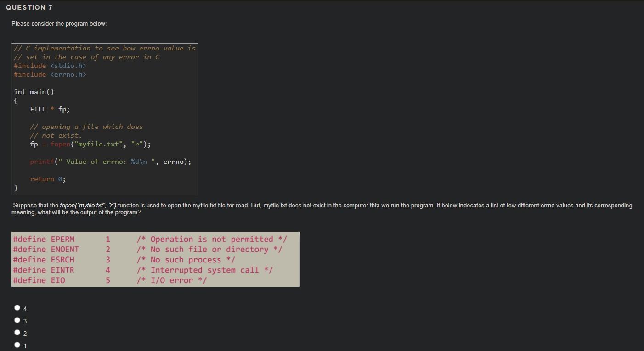Select radio button option 3
The image size is (644, 351).
coord(17,320)
